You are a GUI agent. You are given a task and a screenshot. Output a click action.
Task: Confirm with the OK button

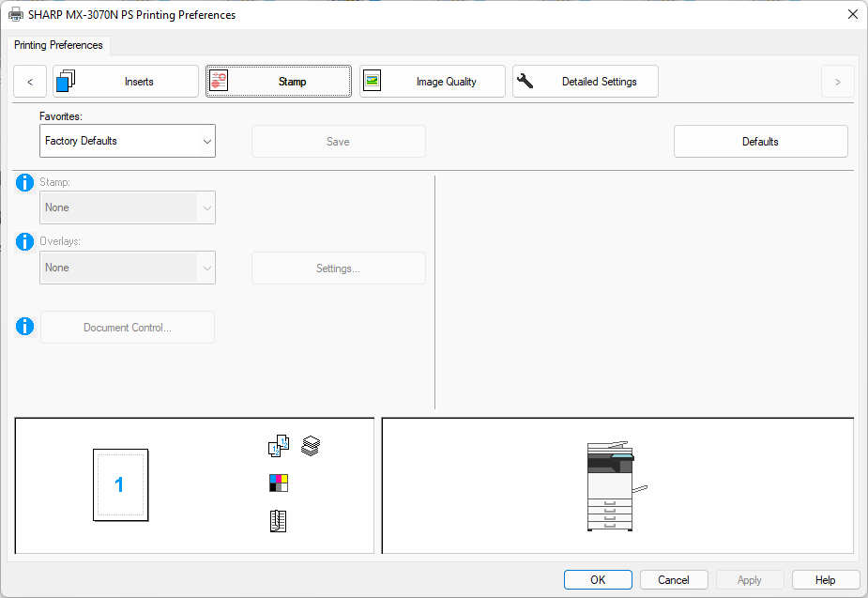[x=598, y=580]
